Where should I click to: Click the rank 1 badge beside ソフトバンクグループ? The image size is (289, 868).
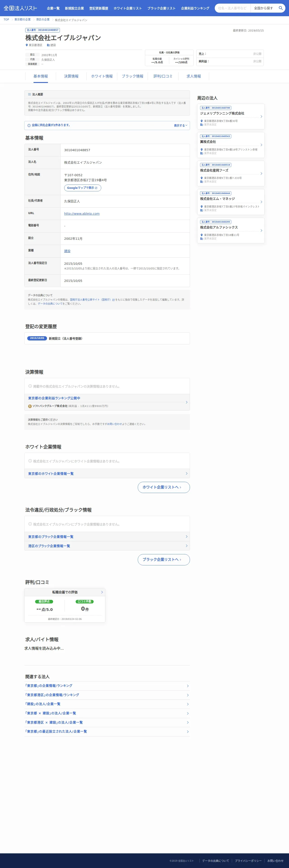[x=30, y=406]
